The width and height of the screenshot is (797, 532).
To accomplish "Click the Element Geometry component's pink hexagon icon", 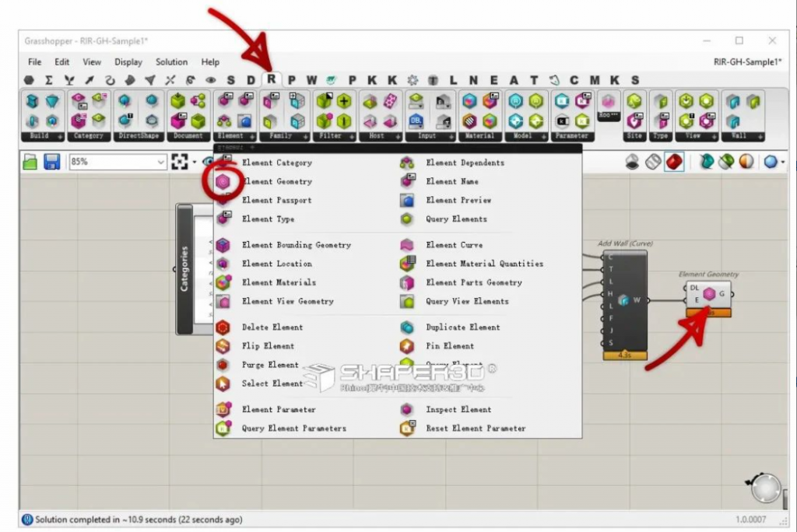I will click(x=709, y=294).
